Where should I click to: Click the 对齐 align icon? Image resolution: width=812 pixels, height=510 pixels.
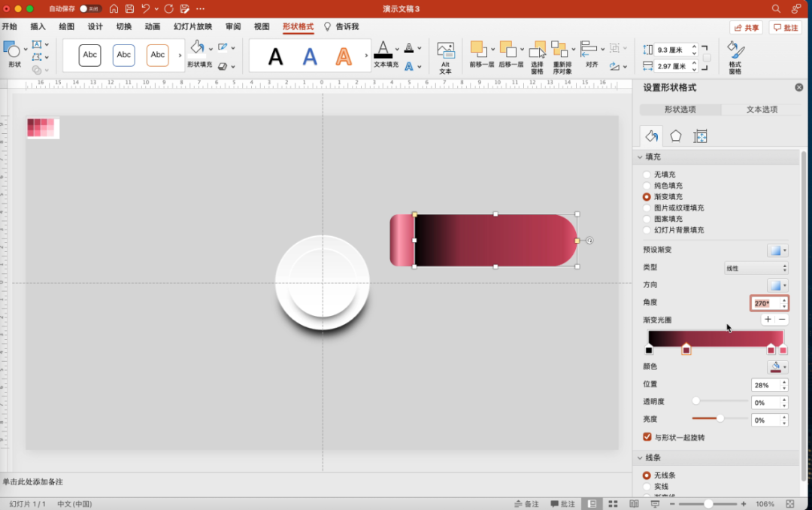pos(588,49)
